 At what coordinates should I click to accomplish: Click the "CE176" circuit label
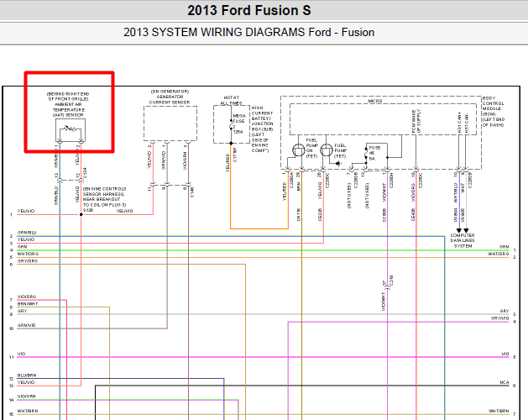(x=299, y=215)
